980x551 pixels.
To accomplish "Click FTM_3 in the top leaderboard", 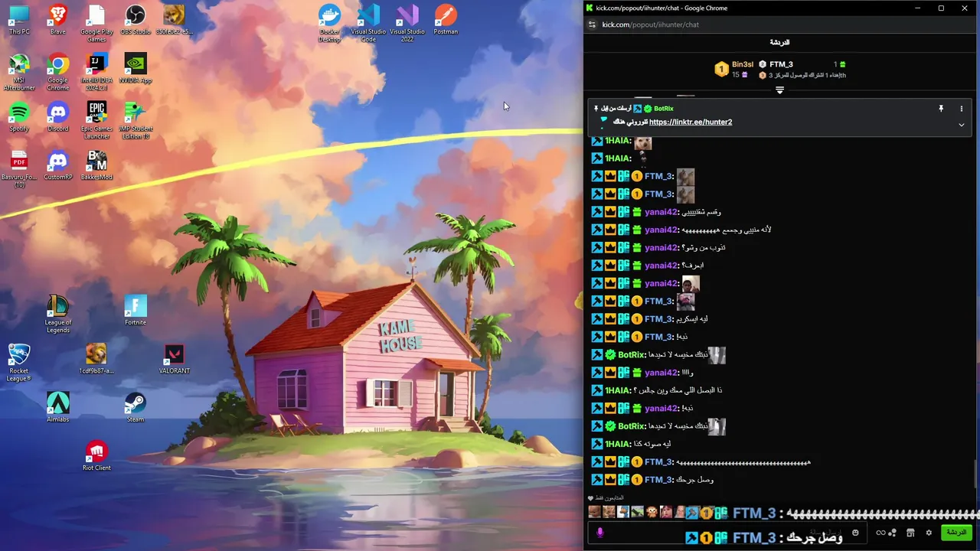I will click(x=781, y=64).
